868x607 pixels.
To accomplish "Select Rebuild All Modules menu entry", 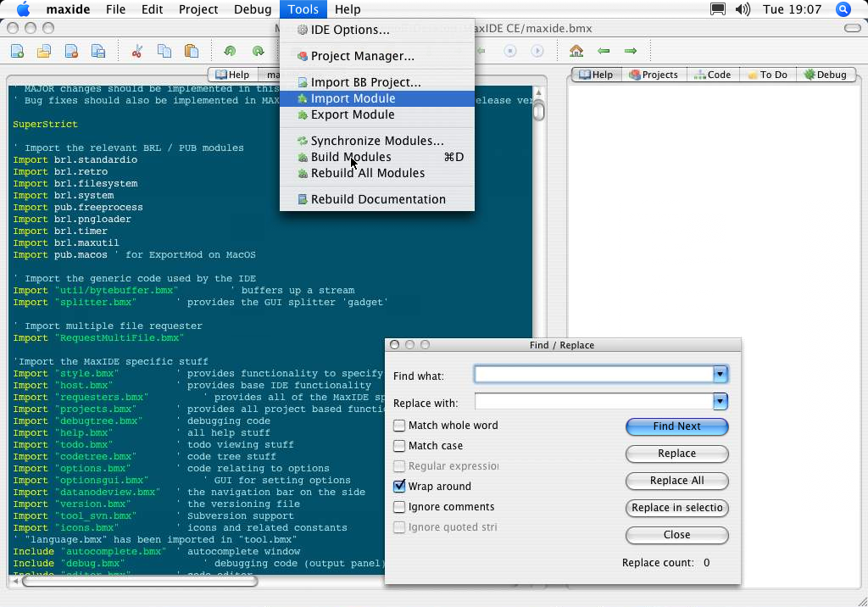I will tap(377, 173).
